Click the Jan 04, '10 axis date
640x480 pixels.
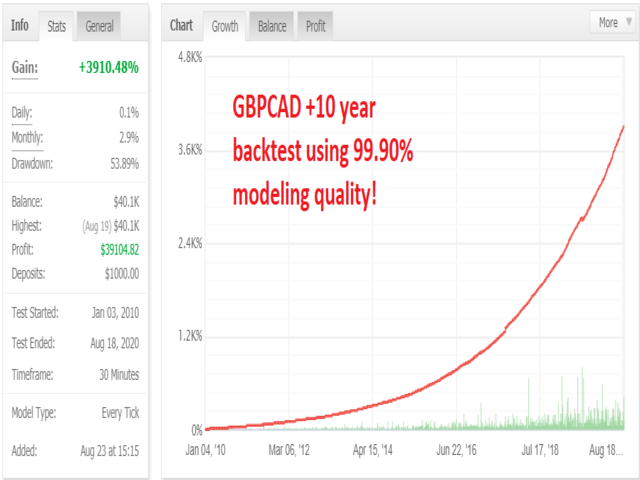[205, 450]
